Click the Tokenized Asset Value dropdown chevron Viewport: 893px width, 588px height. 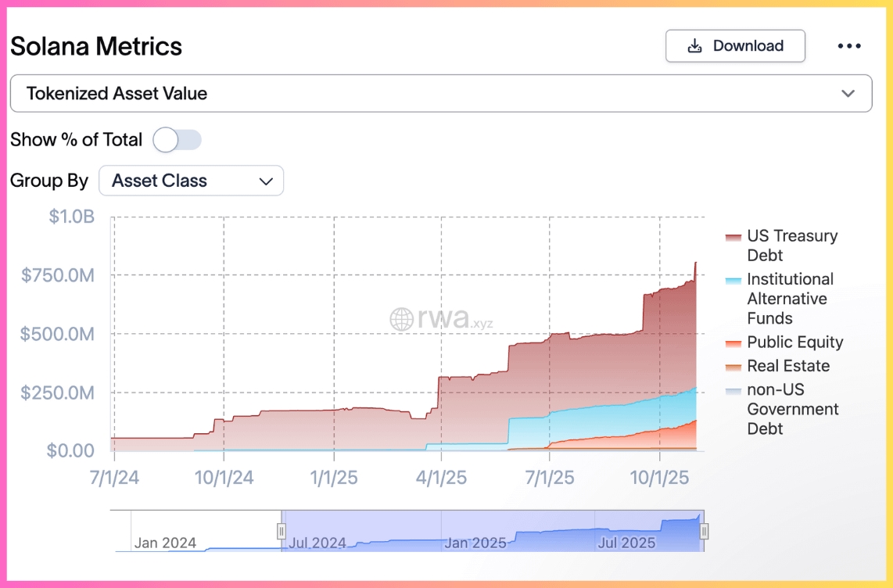[x=848, y=94]
